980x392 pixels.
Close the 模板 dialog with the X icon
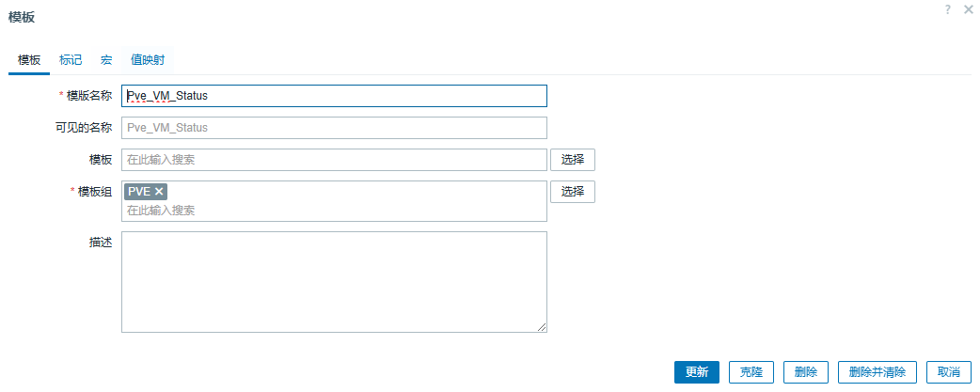pyautogui.click(x=968, y=8)
